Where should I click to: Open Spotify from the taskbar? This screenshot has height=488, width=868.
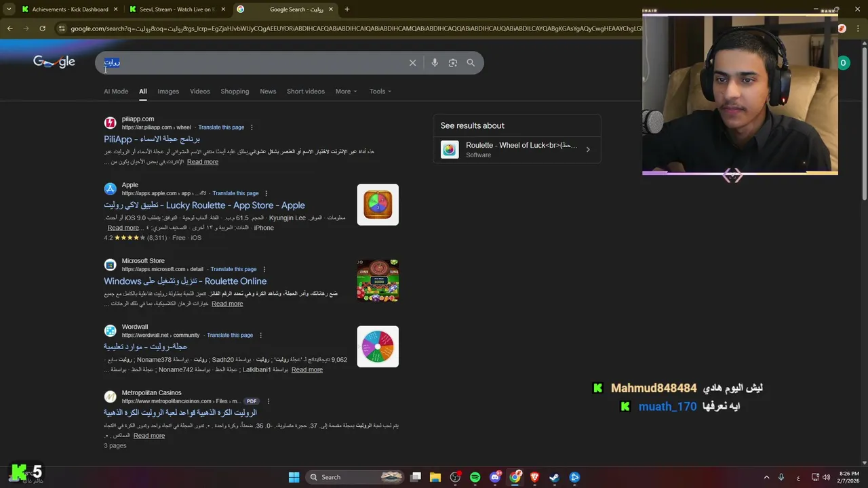click(x=475, y=477)
